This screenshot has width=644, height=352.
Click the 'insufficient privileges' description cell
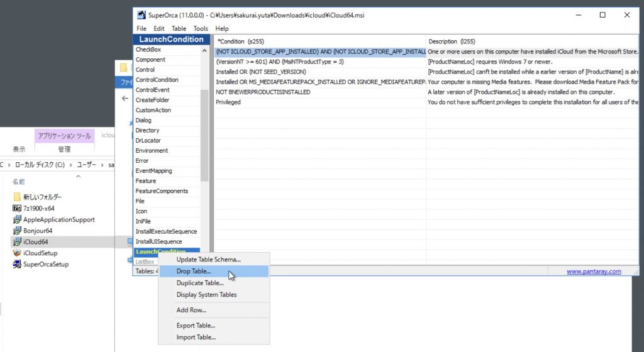pyautogui.click(x=532, y=102)
